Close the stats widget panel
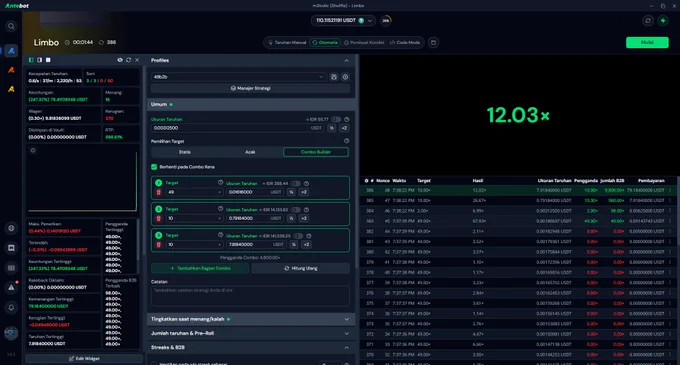The height and width of the screenshot is (365, 680). pyautogui.click(x=137, y=60)
